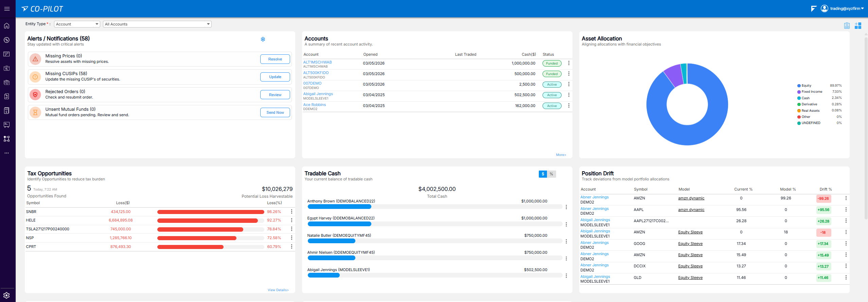Open the bottom sidebar settings gear
Screen dimensions: 868x302
(6, 295)
